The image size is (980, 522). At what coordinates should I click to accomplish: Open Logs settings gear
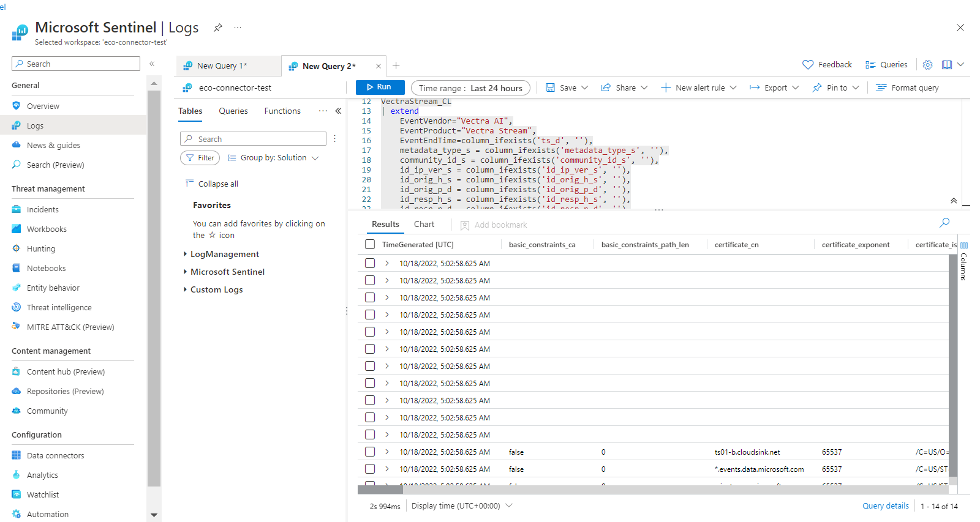927,64
